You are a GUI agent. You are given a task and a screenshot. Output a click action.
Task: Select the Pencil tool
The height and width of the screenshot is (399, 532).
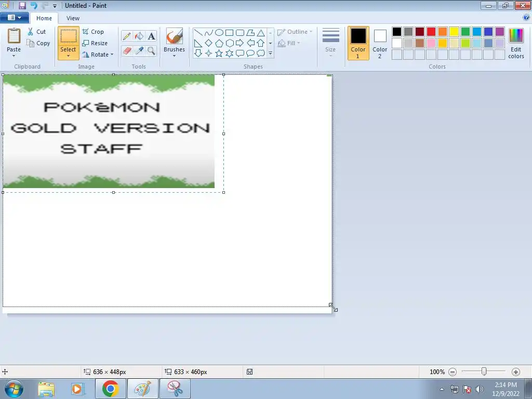click(x=127, y=36)
